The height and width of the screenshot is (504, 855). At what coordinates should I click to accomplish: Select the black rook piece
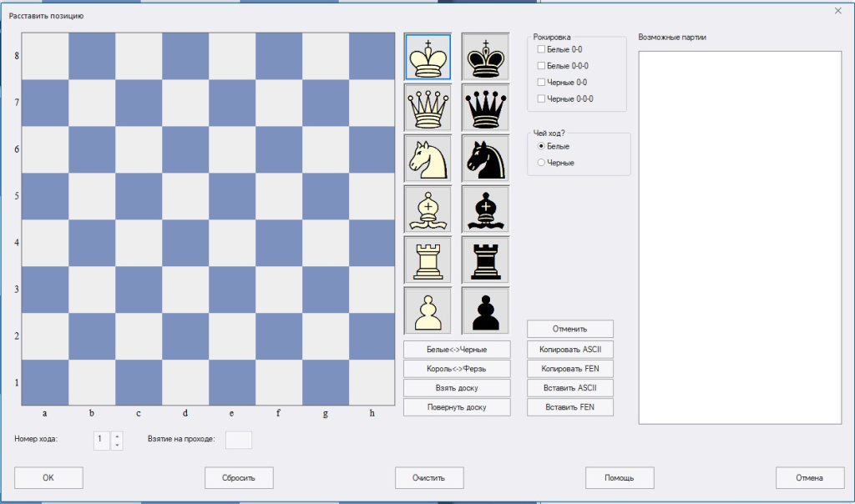click(485, 260)
